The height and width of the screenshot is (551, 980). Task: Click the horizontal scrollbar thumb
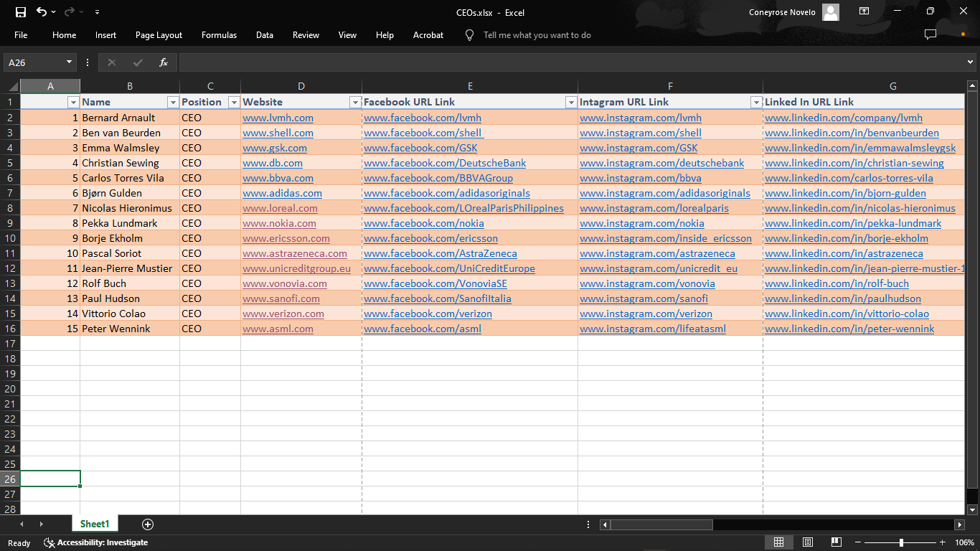[661, 524]
